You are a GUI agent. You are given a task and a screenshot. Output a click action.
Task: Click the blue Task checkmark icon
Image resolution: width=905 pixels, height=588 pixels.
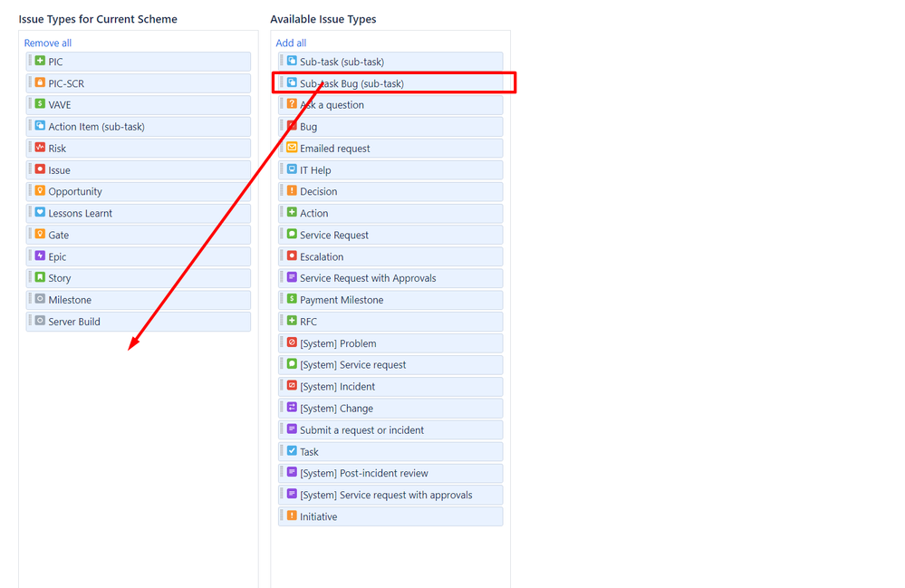pos(292,450)
